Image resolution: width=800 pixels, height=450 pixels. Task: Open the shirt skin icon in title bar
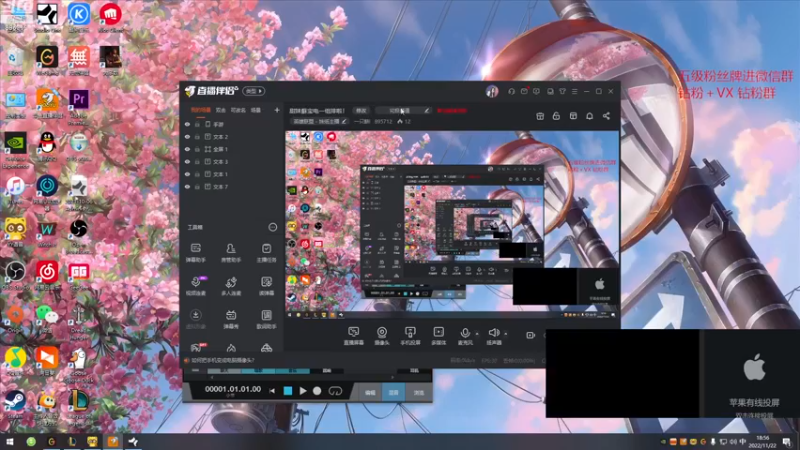pos(562,91)
